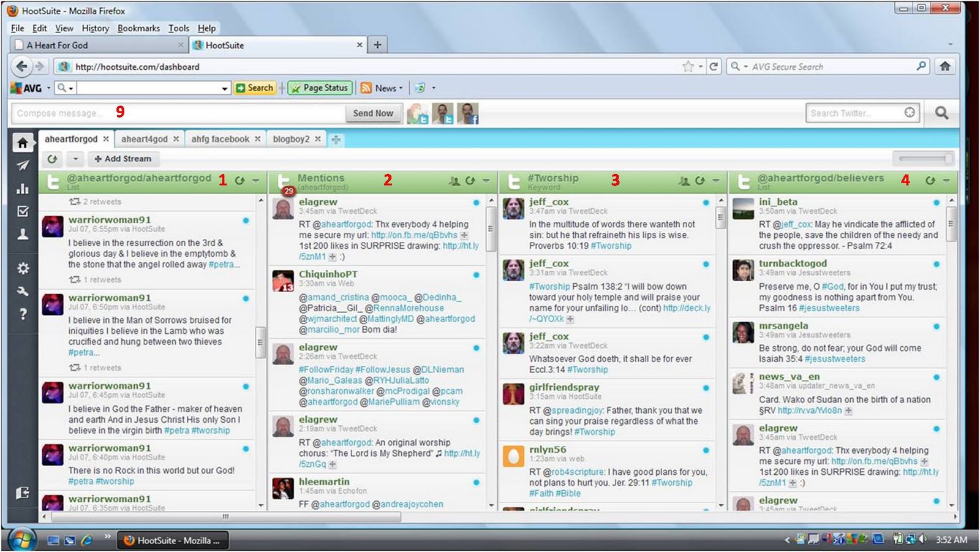Viewport: 980px width, 552px height.
Task: Open the Home streams icon in sidebar
Action: pos(23,143)
